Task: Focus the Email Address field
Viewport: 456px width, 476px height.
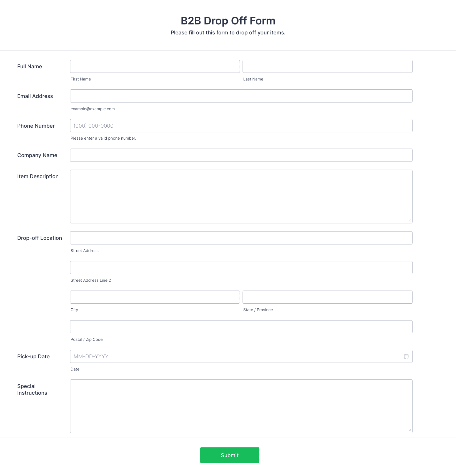Action: [241, 96]
